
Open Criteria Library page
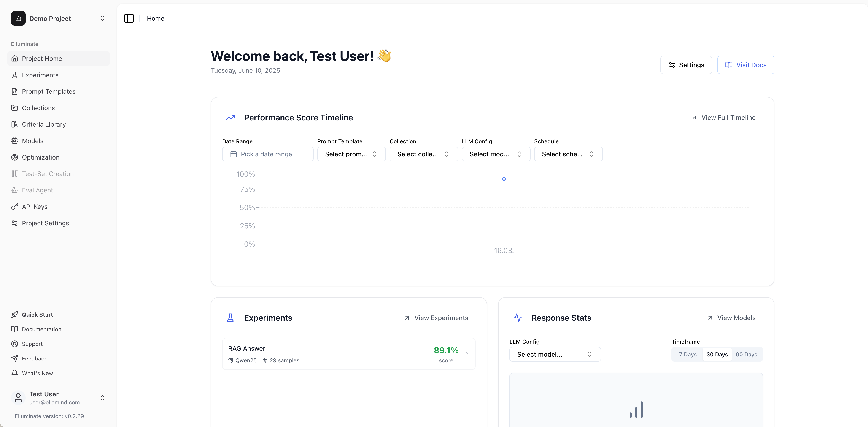(x=58, y=124)
